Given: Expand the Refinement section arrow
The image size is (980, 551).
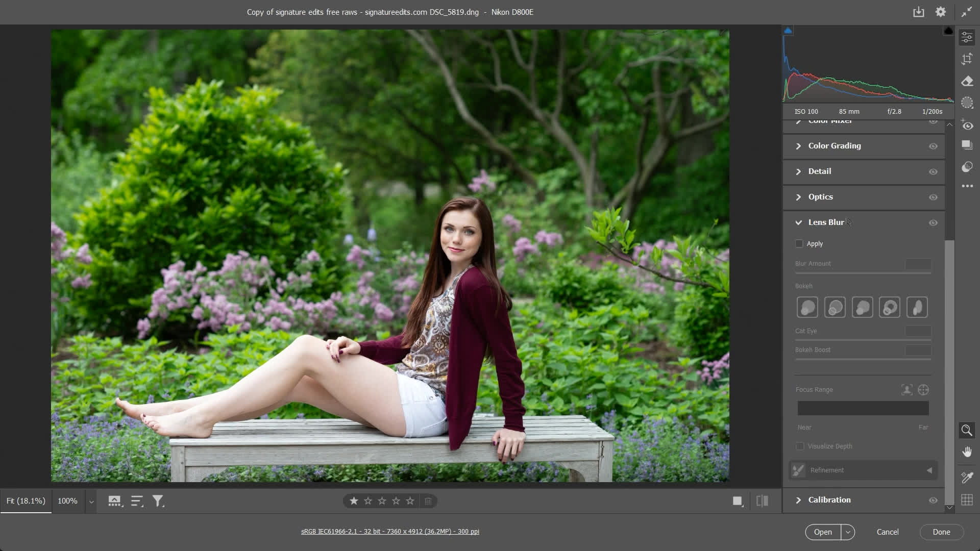Looking at the screenshot, I should tap(929, 470).
